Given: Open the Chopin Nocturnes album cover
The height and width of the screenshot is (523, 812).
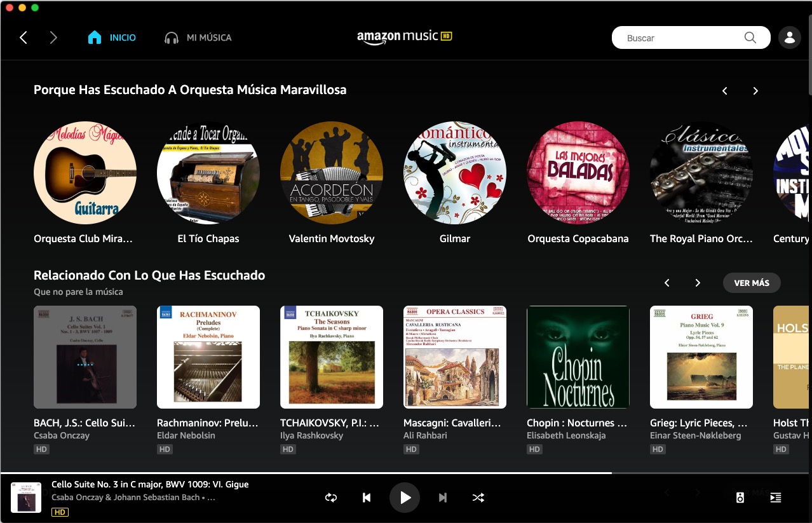Looking at the screenshot, I should (578, 357).
